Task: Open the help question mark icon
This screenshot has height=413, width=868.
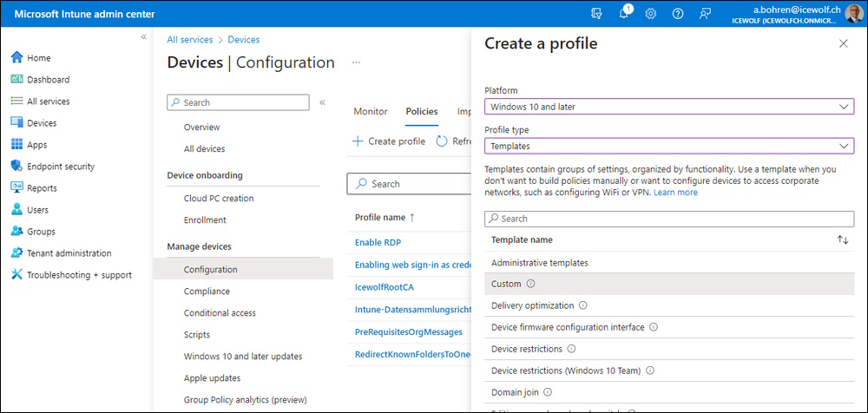Action: [678, 14]
